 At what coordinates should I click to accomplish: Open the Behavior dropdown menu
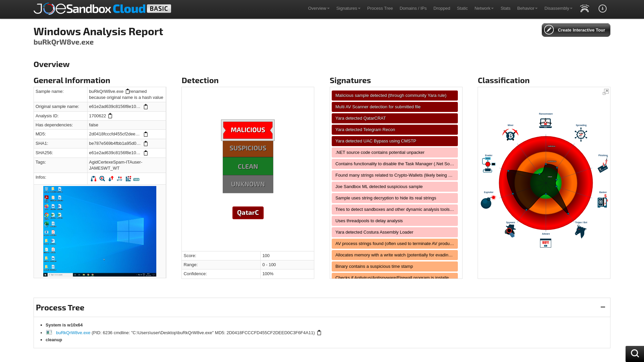[x=527, y=8]
